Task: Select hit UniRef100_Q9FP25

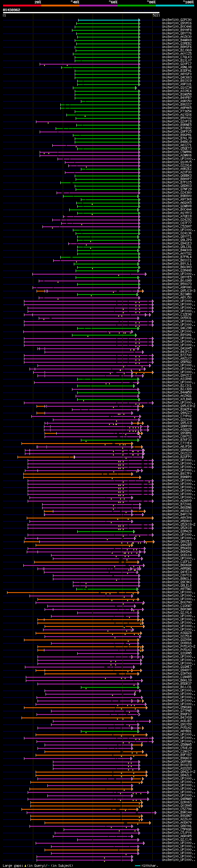Action: 177,131
